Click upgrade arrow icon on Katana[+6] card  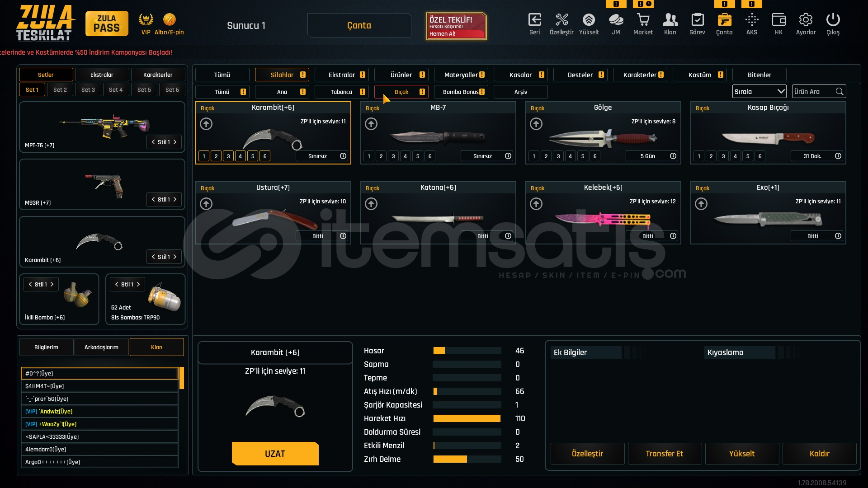coord(371,204)
